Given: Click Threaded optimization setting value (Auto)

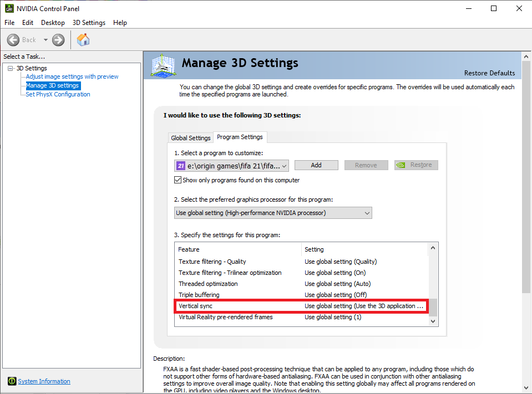Looking at the screenshot, I should pyautogui.click(x=338, y=284).
